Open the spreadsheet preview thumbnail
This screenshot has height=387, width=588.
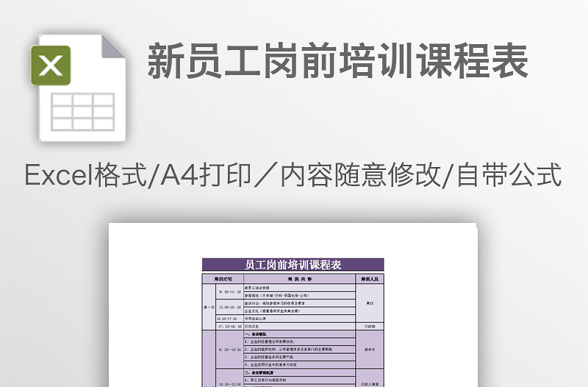coord(293,305)
